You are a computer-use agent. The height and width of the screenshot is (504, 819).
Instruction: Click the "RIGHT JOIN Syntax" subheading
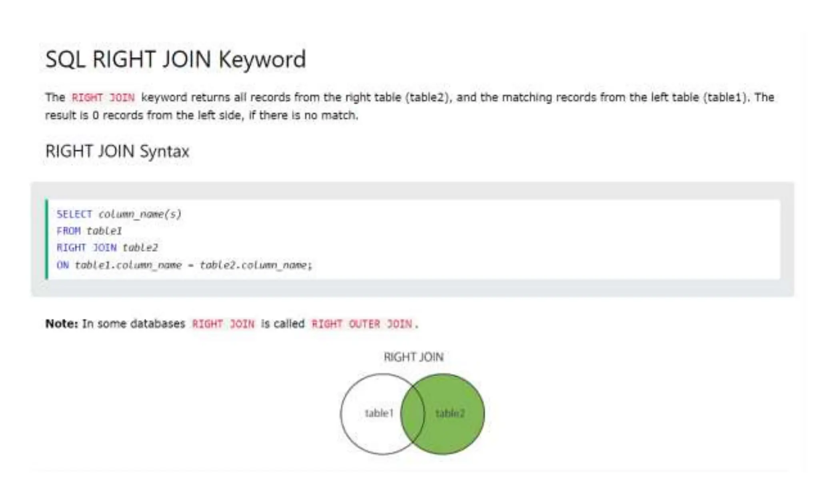pos(117,151)
